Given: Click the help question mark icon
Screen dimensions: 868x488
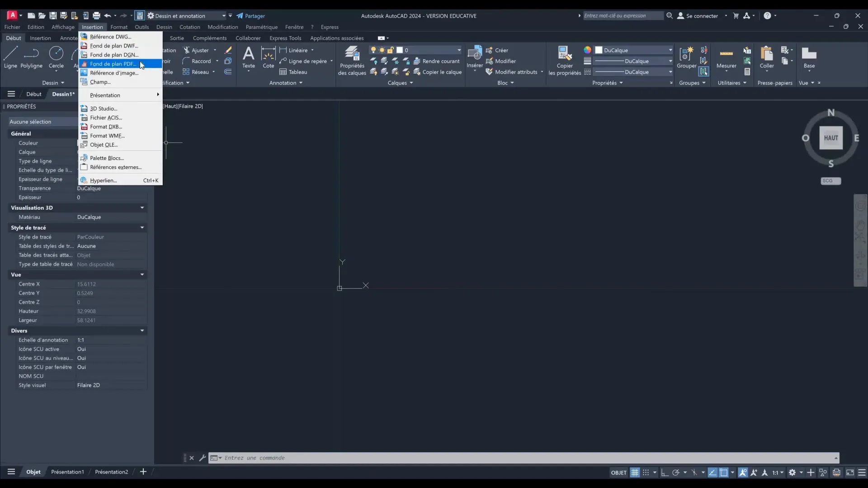Looking at the screenshot, I should [x=767, y=15].
